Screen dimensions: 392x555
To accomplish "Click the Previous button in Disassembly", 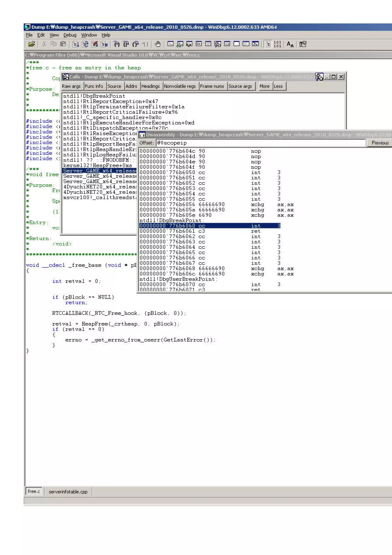I will (x=380, y=143).
